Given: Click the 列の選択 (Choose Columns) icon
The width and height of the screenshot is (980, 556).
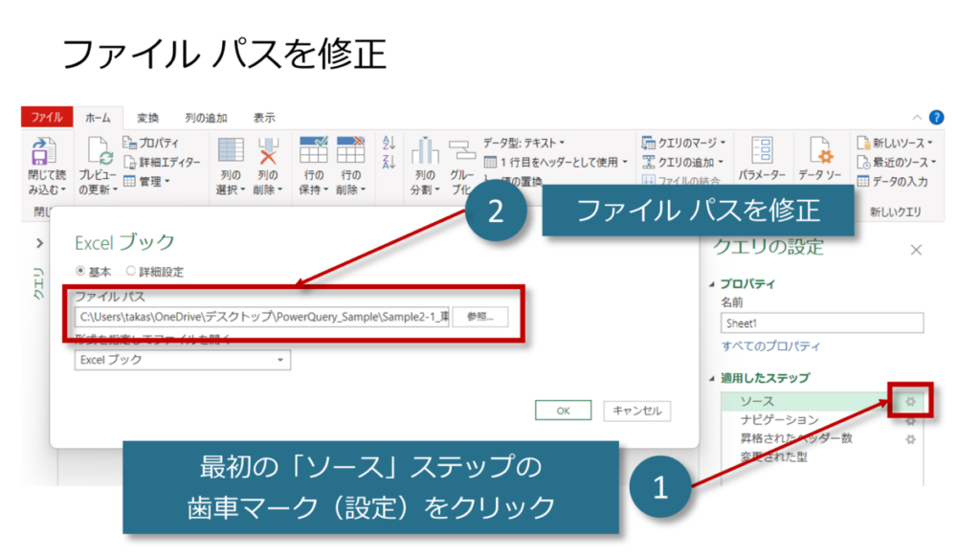Looking at the screenshot, I should point(231,151).
